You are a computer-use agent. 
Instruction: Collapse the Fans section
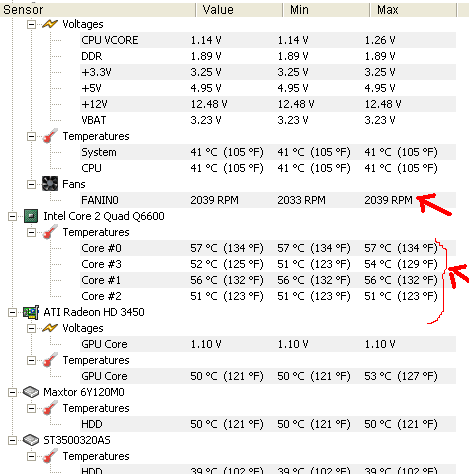pos(31,184)
